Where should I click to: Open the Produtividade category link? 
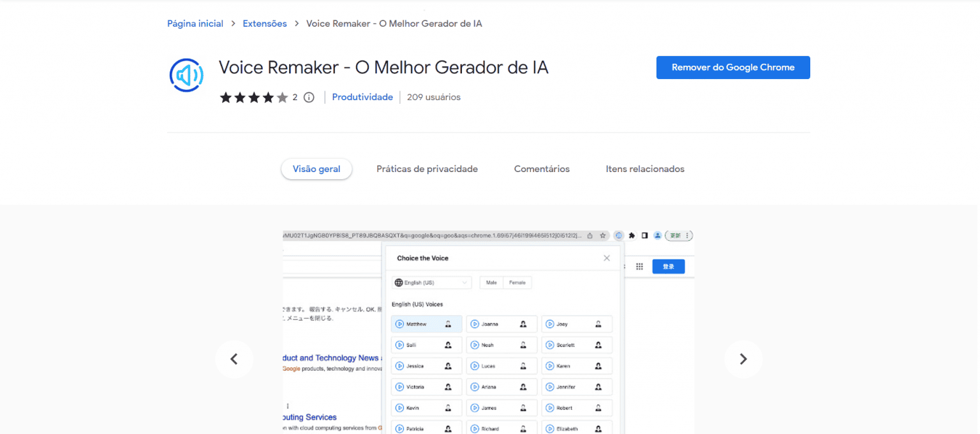tap(362, 97)
